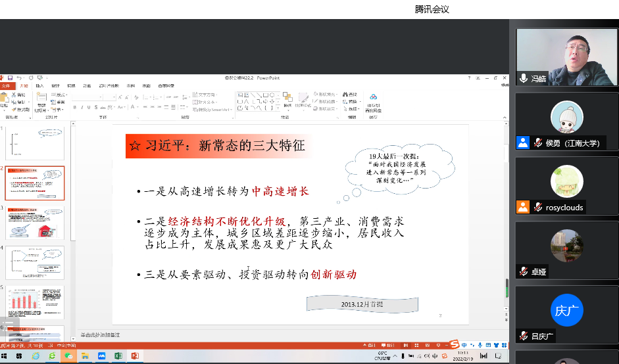Click the Undo arrow in title bar
The width and height of the screenshot is (619, 364).
click(19, 78)
